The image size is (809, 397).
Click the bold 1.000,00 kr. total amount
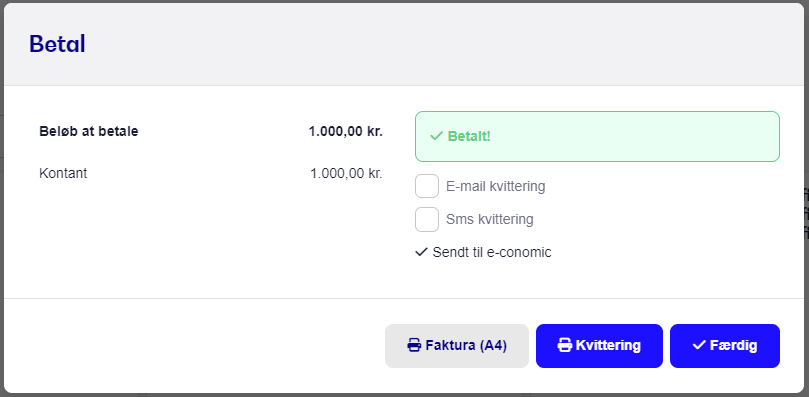(x=346, y=132)
